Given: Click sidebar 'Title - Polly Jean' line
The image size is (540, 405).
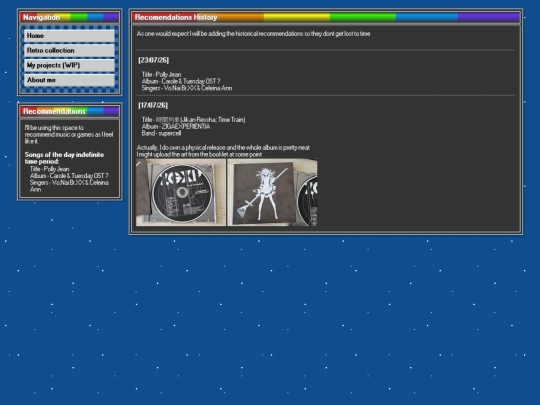Looking at the screenshot, I should coord(50,169).
